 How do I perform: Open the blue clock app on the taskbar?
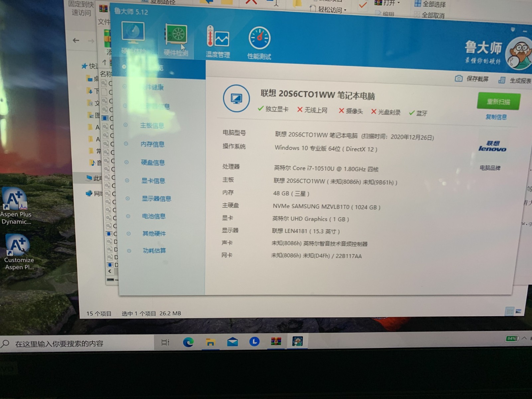(x=254, y=341)
